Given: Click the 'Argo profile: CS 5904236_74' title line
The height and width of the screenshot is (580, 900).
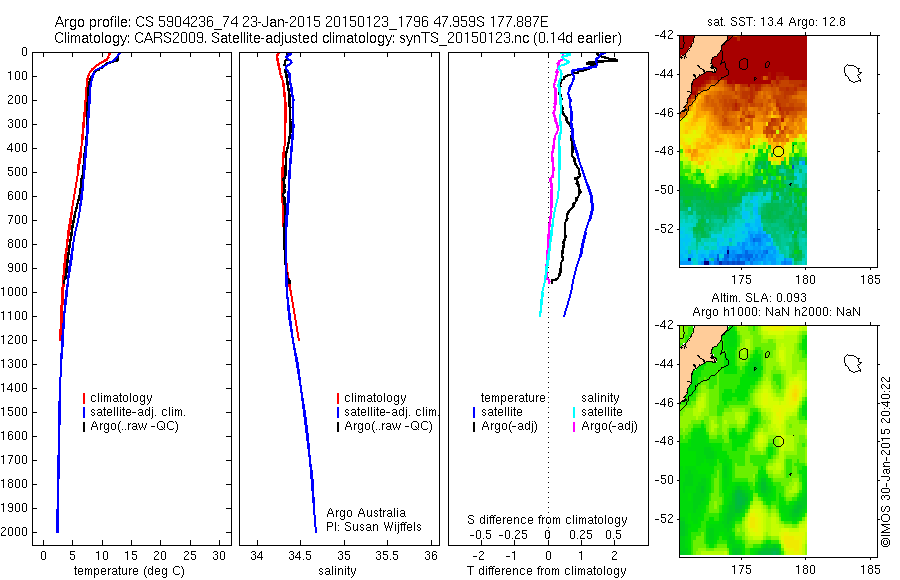Looking at the screenshot, I should pyautogui.click(x=301, y=22).
